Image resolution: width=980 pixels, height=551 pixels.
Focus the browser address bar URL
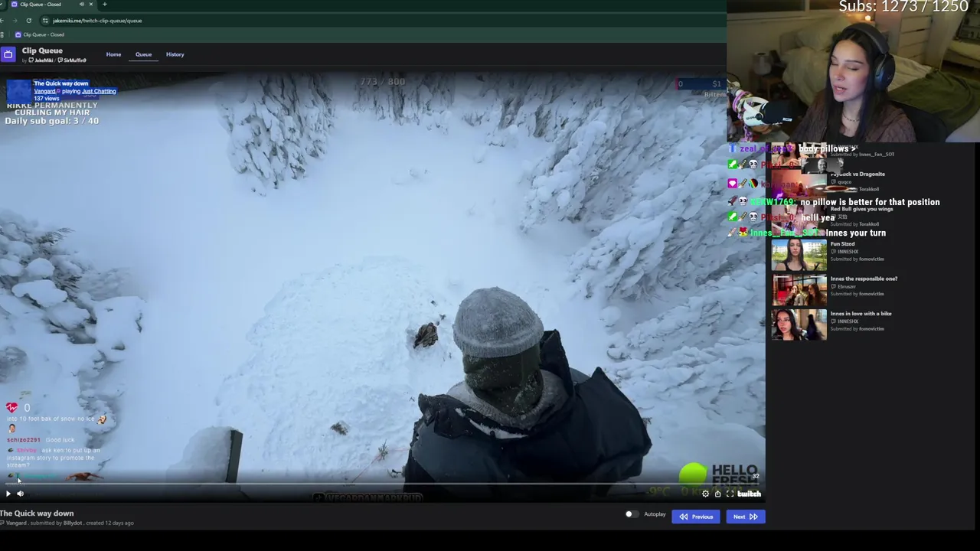click(97, 21)
